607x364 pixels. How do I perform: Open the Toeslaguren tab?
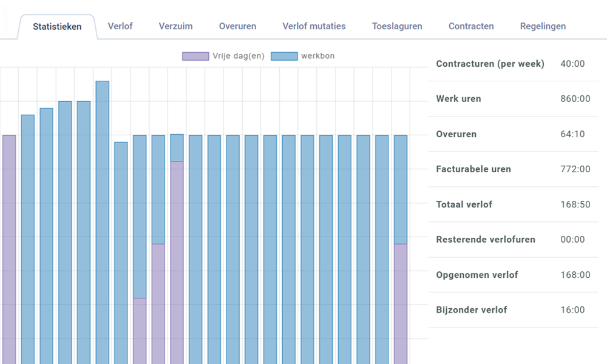click(397, 26)
